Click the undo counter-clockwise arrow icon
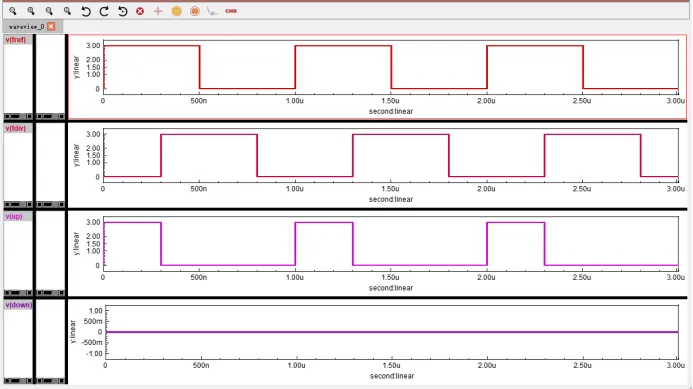 tap(86, 11)
